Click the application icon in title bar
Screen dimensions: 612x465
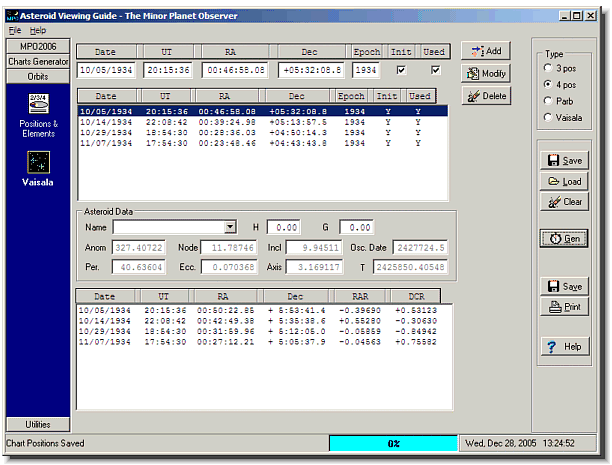[12, 16]
